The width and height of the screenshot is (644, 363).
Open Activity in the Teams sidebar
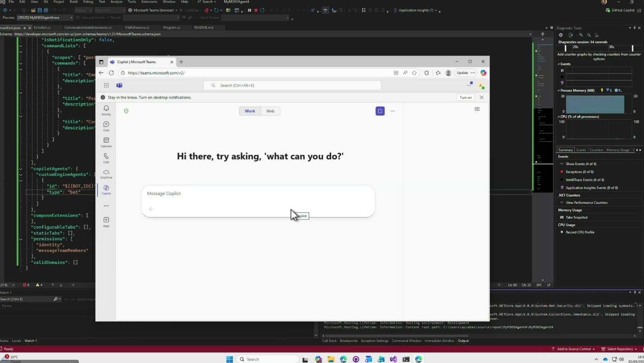pos(106,110)
